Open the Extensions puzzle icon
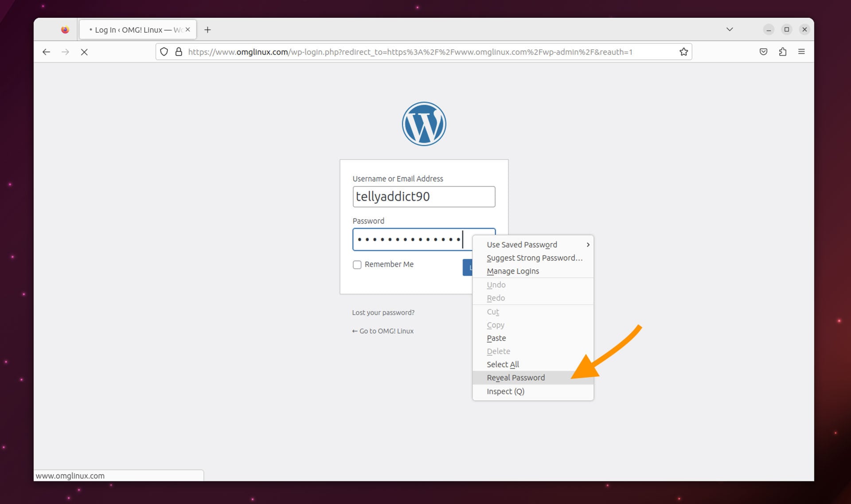Screen dimensions: 851x504 click(x=783, y=52)
